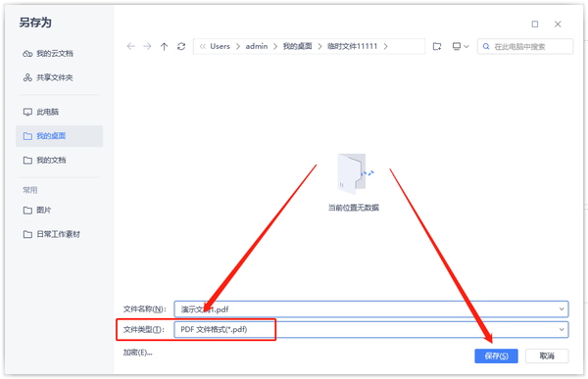Refresh the current folder listing

point(181,46)
